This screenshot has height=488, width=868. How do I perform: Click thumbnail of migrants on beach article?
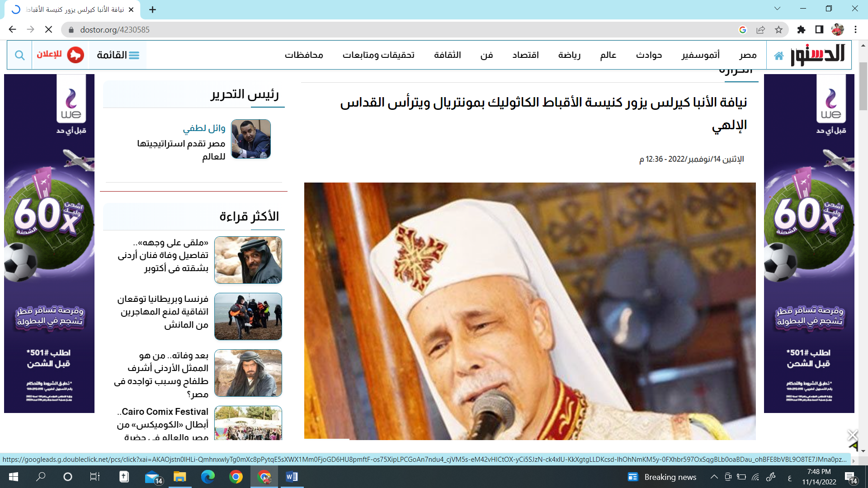tap(248, 317)
